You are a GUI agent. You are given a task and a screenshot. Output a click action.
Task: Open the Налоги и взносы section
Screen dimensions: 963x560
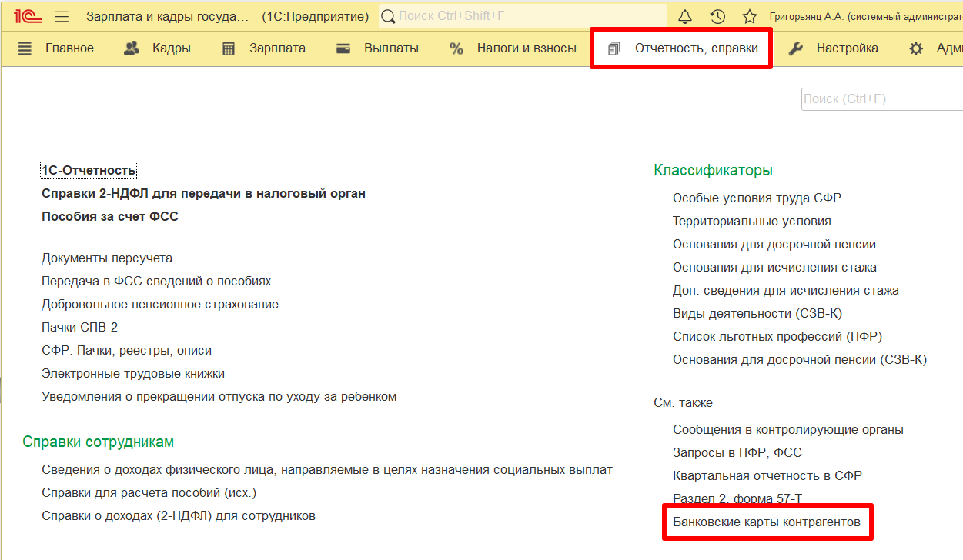513,48
